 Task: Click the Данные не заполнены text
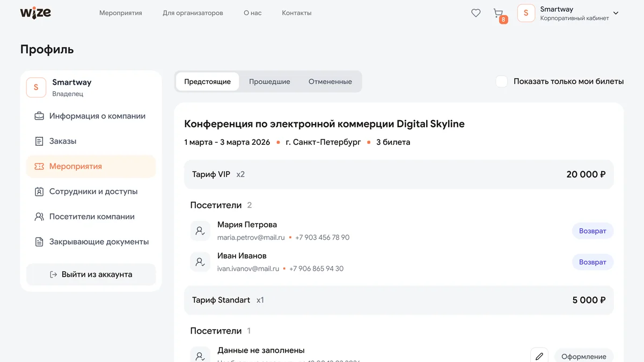pos(261,350)
